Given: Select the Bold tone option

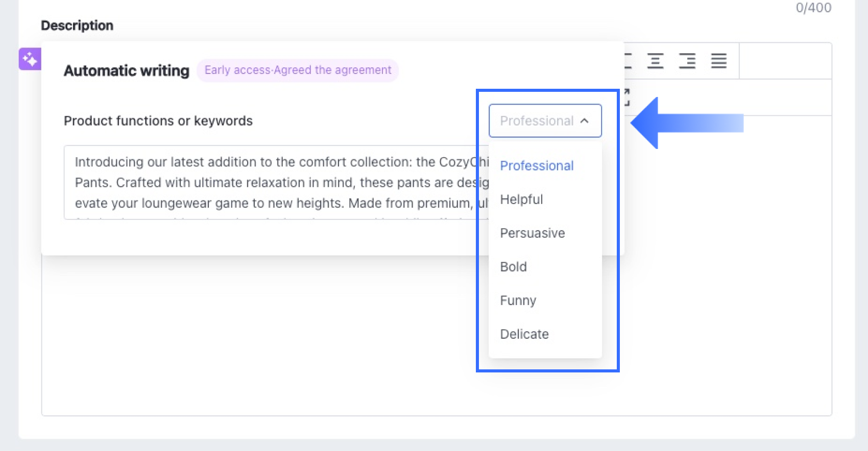Looking at the screenshot, I should tap(513, 267).
